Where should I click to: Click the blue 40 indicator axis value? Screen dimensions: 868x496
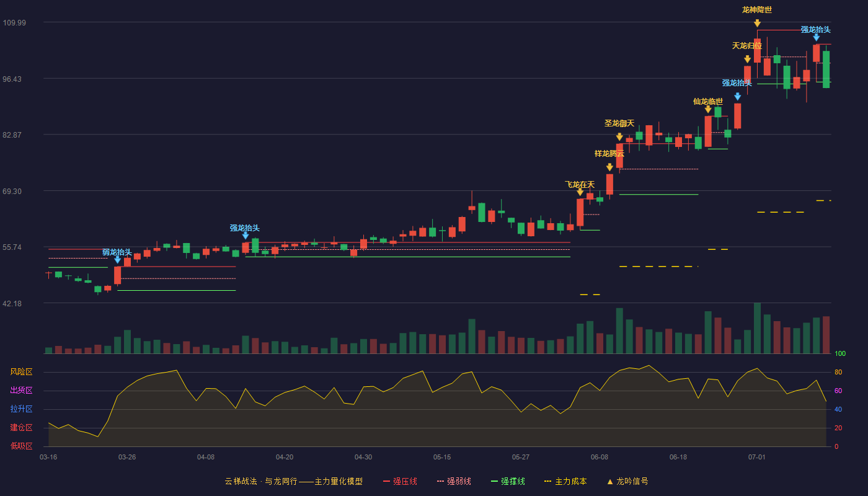838,410
